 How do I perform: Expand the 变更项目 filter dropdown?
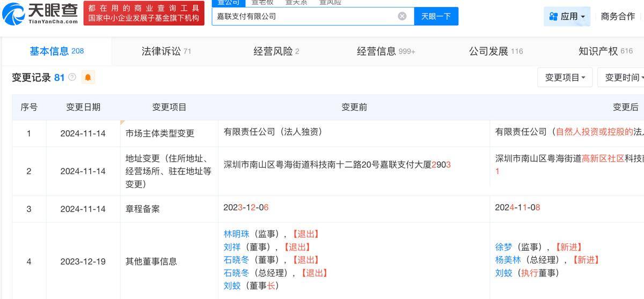(565, 78)
